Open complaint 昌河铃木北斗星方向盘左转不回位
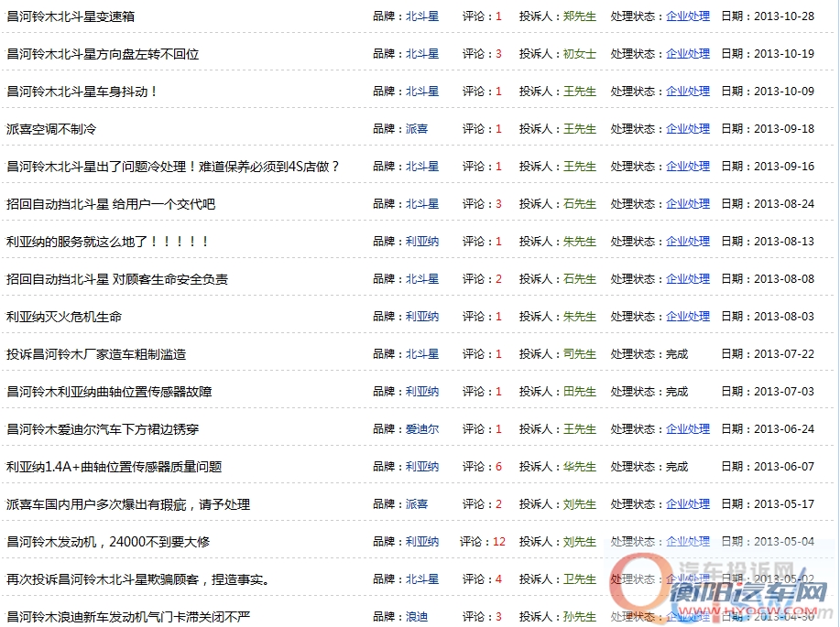This screenshot has width=840, height=627. pyautogui.click(x=103, y=54)
